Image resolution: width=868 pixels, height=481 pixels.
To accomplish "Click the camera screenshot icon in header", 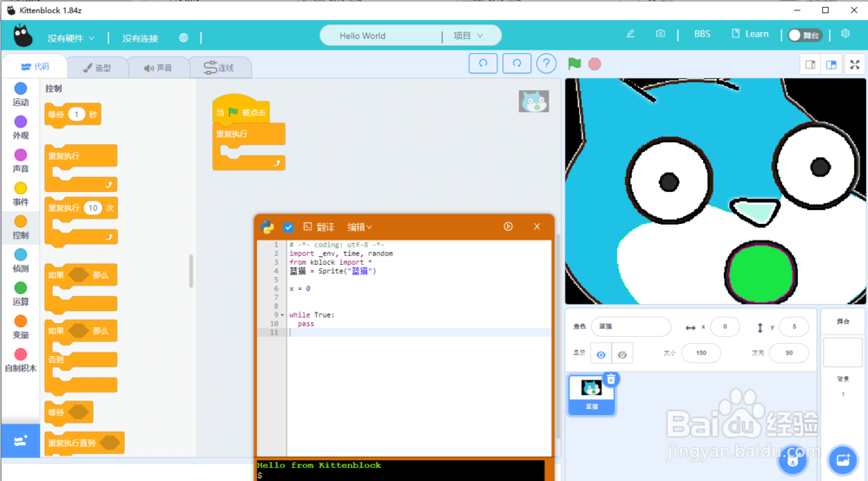I will pyautogui.click(x=660, y=34).
